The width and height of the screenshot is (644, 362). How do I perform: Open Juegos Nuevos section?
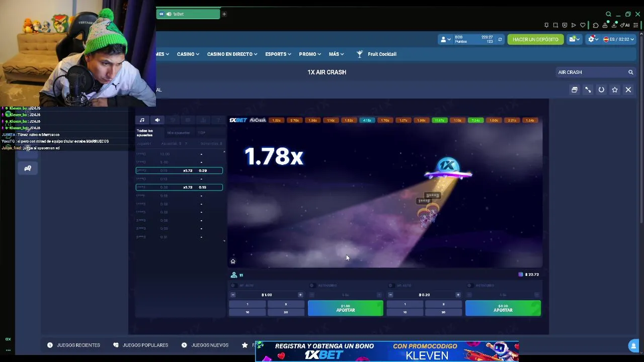(205, 345)
